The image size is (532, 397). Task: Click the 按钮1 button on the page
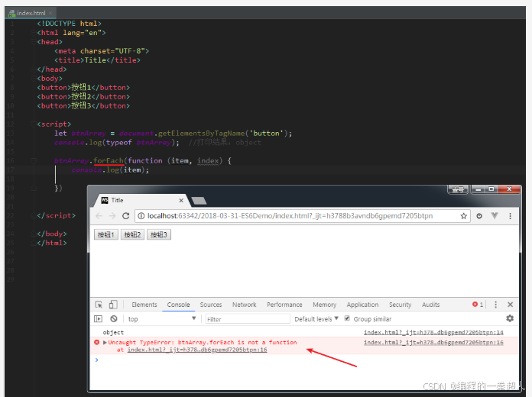click(x=105, y=234)
